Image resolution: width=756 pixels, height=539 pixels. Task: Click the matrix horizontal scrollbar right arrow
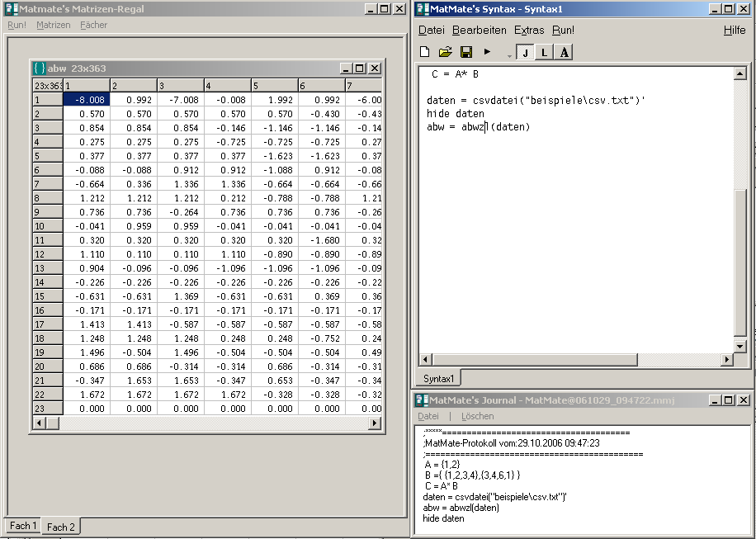[375, 423]
